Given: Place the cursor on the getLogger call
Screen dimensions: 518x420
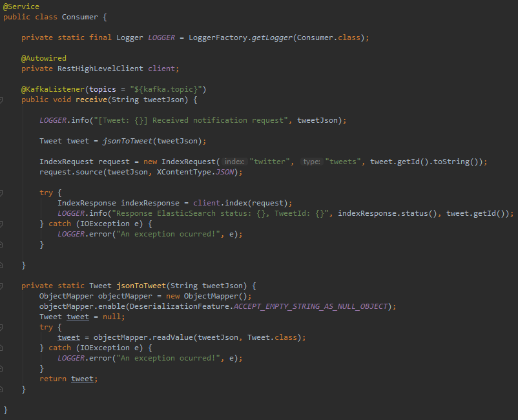Looking at the screenshot, I should click(272, 37).
